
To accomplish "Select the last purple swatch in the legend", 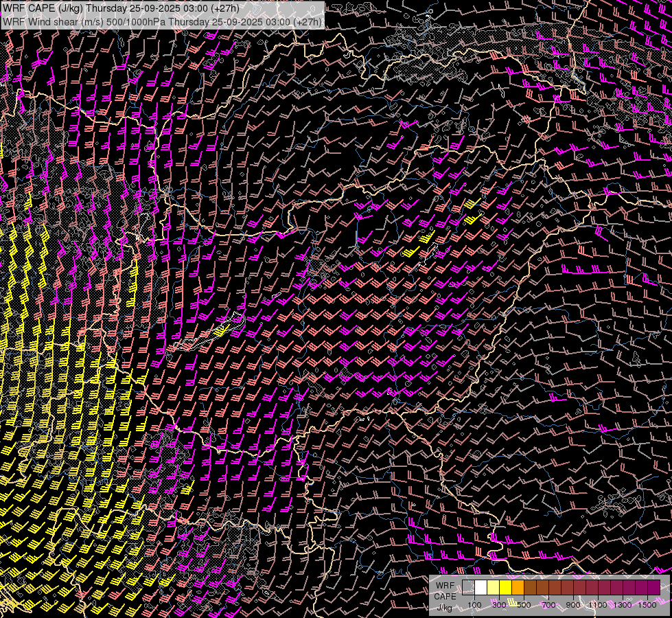I will tap(653, 587).
